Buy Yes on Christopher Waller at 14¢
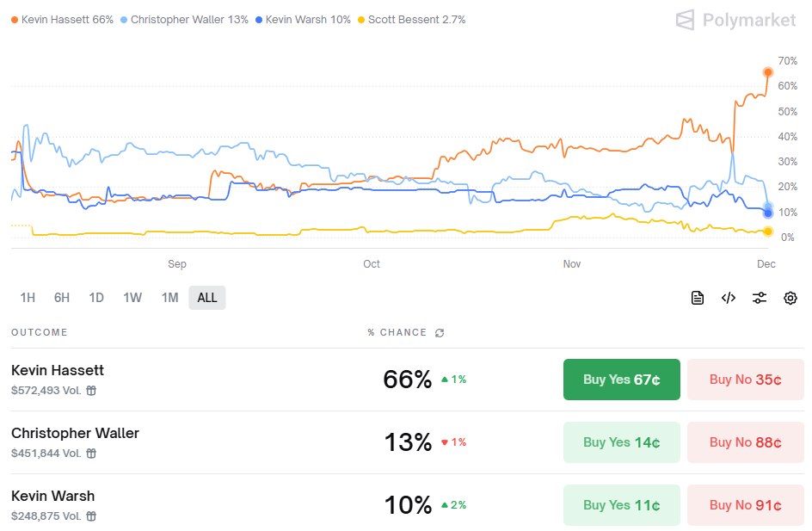This screenshot has width=812, height=531. [x=621, y=442]
